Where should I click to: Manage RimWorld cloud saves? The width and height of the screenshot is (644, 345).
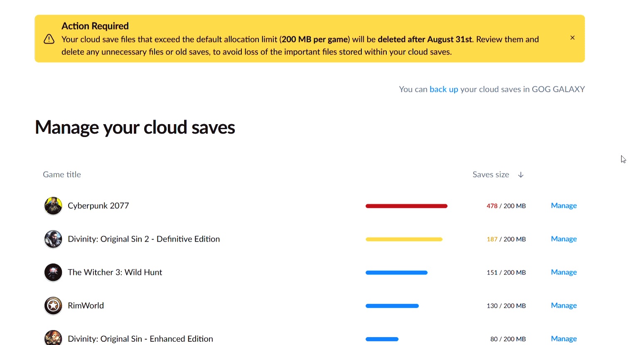[x=564, y=305]
